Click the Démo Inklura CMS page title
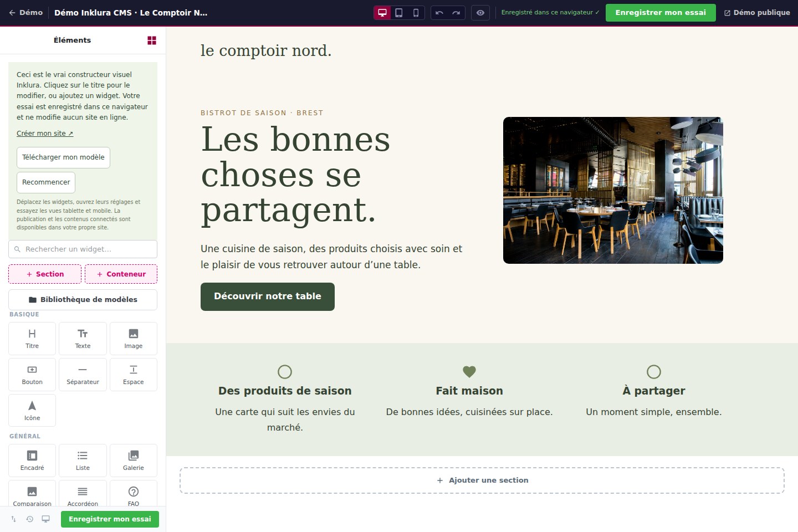This screenshot has width=798, height=532. pos(131,12)
